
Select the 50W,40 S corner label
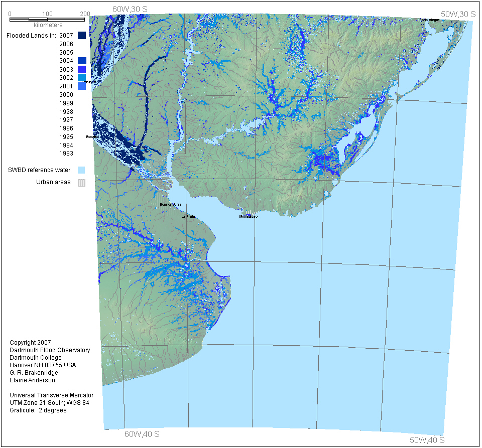pos(427,440)
